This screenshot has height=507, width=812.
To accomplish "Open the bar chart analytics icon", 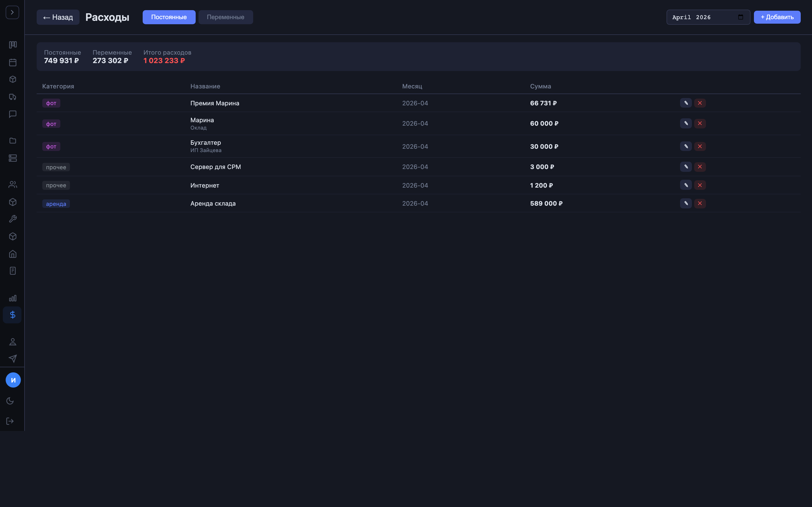I will [x=13, y=298].
